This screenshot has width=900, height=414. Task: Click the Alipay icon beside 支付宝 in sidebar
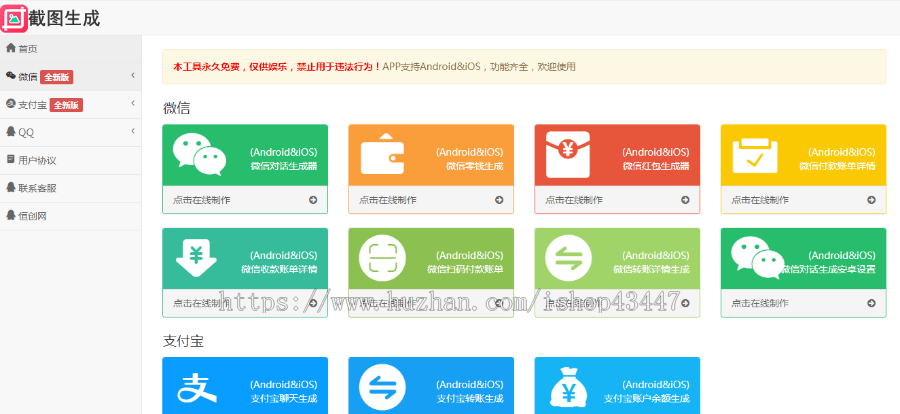(x=10, y=104)
